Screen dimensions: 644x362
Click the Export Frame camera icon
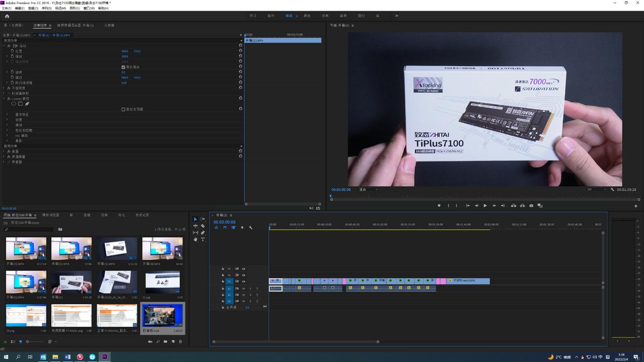tap(531, 205)
